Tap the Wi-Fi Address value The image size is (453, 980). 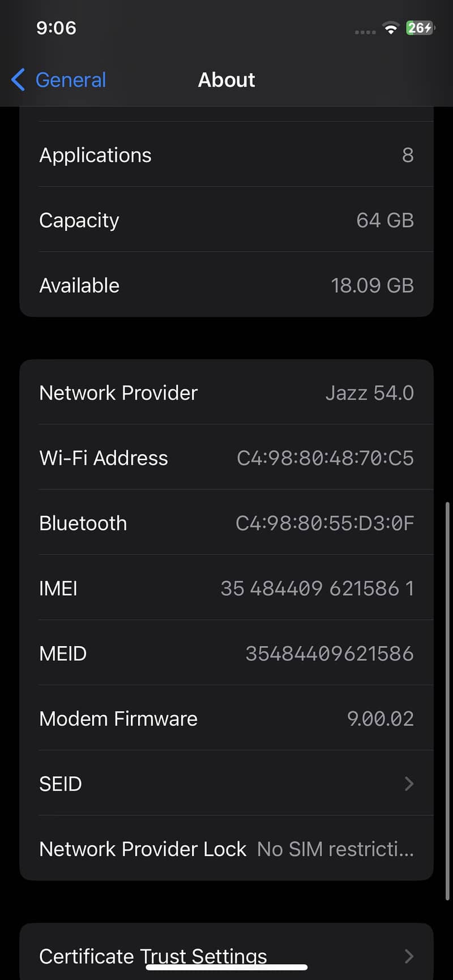click(325, 458)
